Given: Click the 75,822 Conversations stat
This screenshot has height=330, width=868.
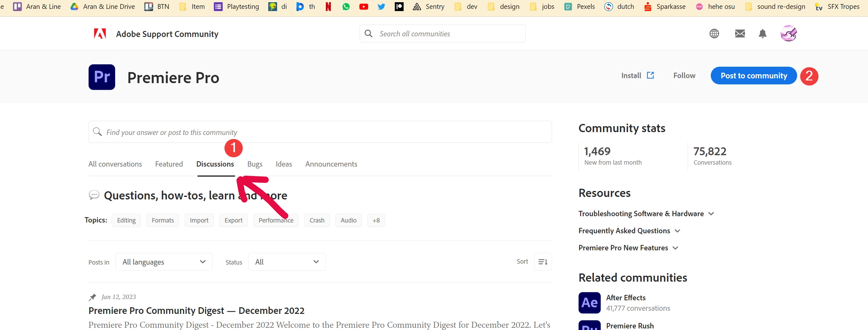Looking at the screenshot, I should point(712,156).
